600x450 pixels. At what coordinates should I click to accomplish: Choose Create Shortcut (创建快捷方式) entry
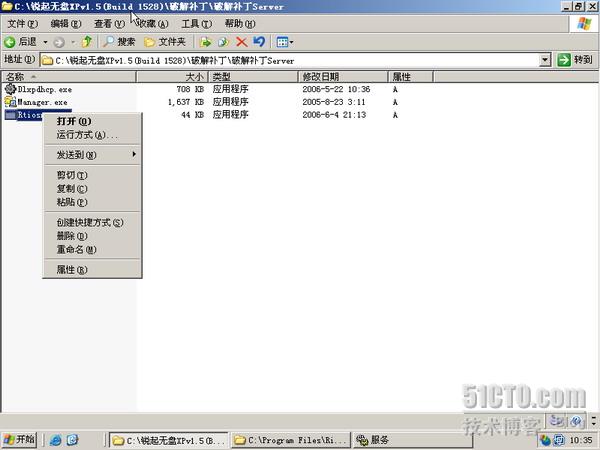point(90,222)
